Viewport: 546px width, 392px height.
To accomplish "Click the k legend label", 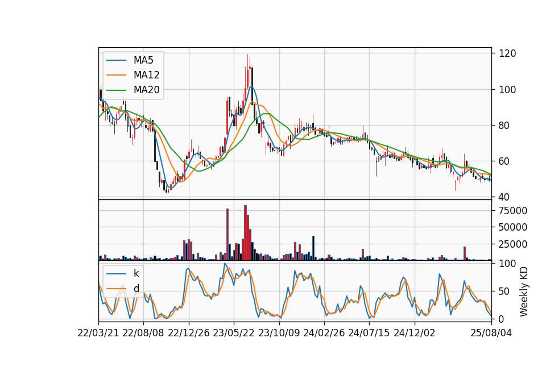I will coord(136,273).
